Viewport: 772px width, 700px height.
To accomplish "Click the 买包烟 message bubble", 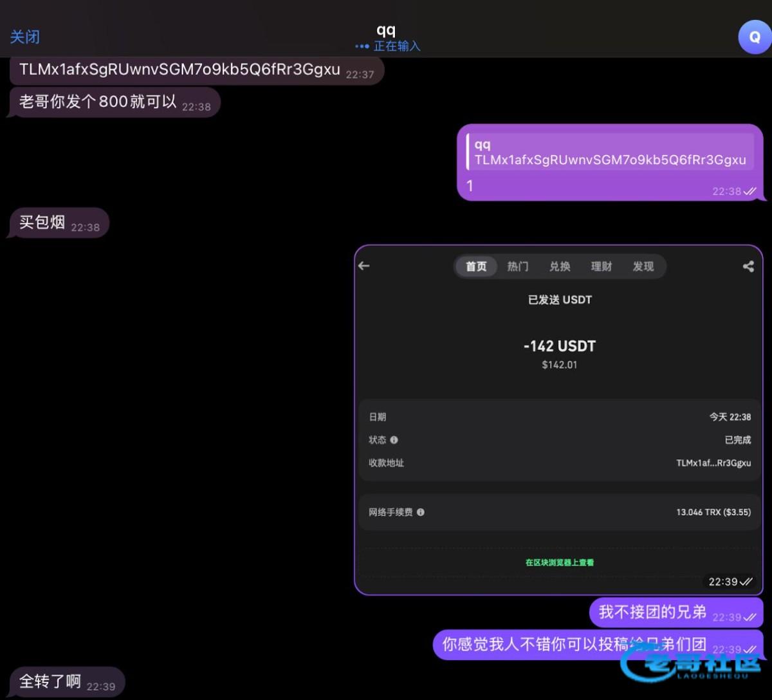I will (58, 223).
